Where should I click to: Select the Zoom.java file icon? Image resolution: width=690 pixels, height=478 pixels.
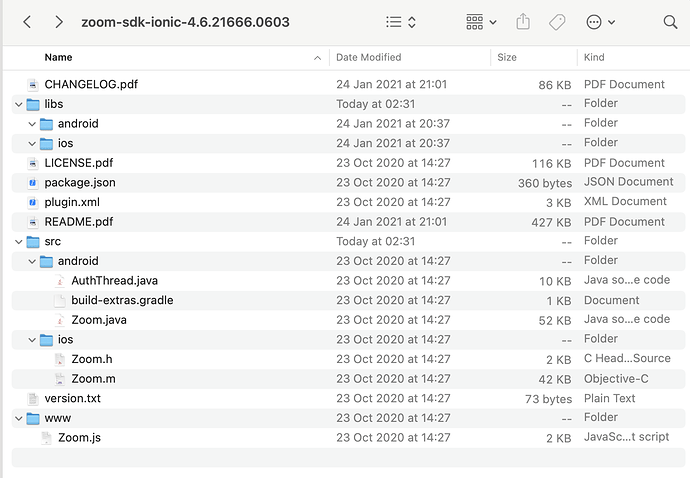tap(60, 320)
